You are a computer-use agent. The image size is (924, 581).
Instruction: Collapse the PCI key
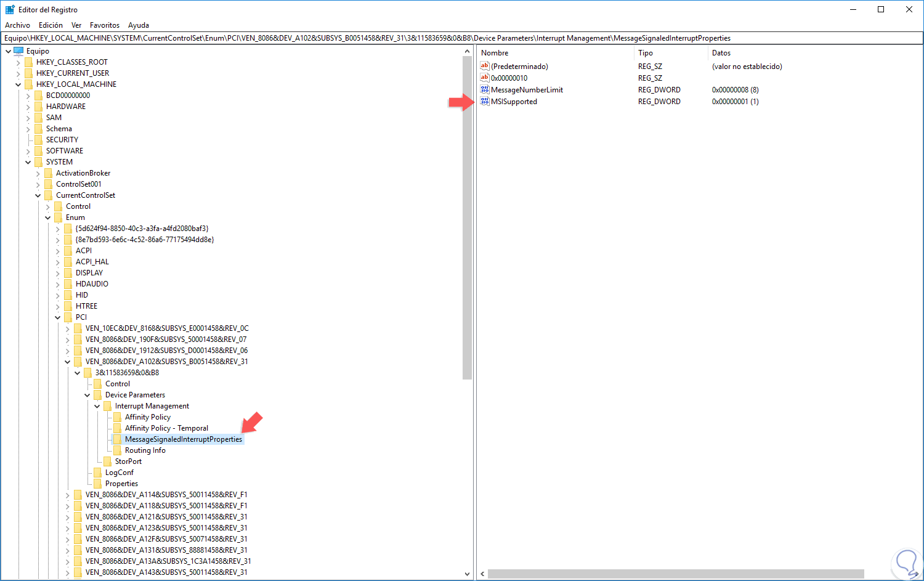(x=57, y=317)
